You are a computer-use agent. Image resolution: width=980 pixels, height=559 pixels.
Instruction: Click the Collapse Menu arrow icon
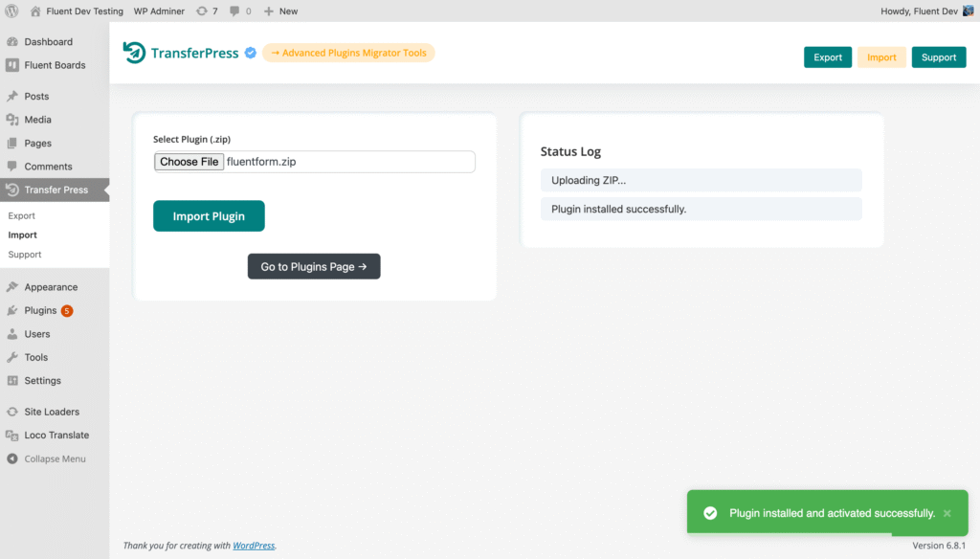tap(12, 458)
